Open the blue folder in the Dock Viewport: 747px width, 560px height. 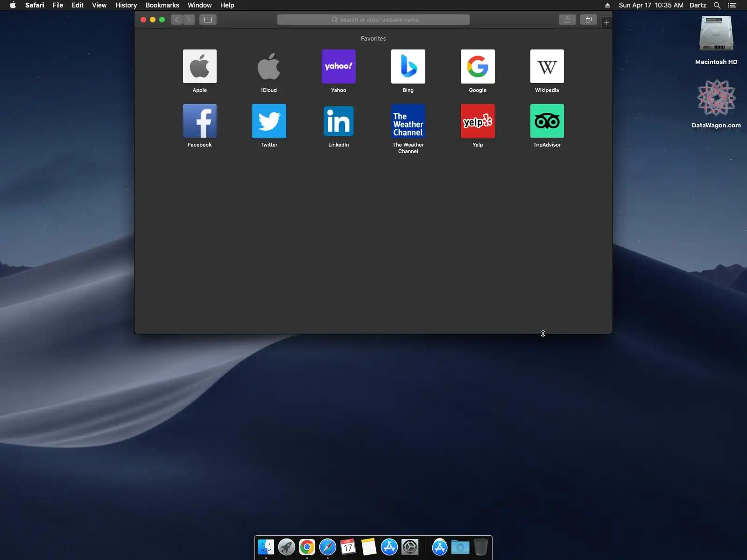click(x=460, y=547)
